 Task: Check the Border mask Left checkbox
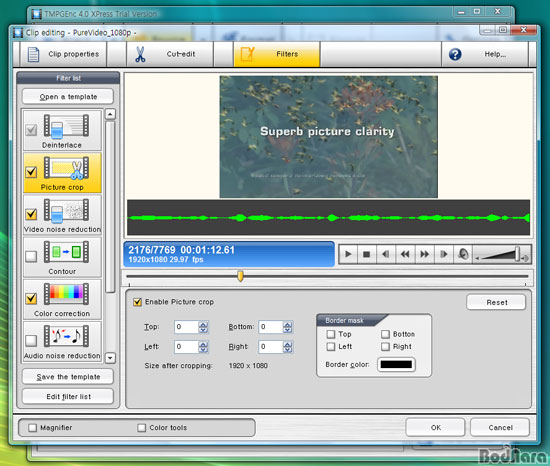[331, 346]
